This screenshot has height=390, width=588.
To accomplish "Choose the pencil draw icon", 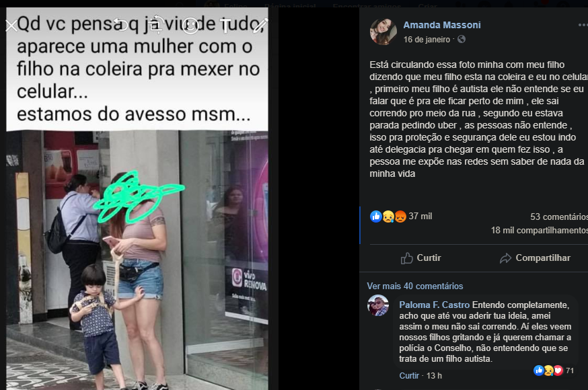I will 260,25.
